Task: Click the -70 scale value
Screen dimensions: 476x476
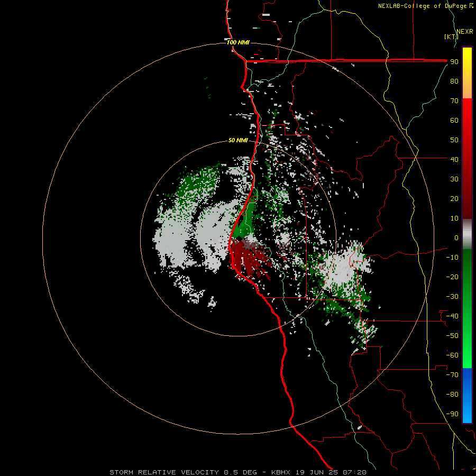Action: point(452,374)
